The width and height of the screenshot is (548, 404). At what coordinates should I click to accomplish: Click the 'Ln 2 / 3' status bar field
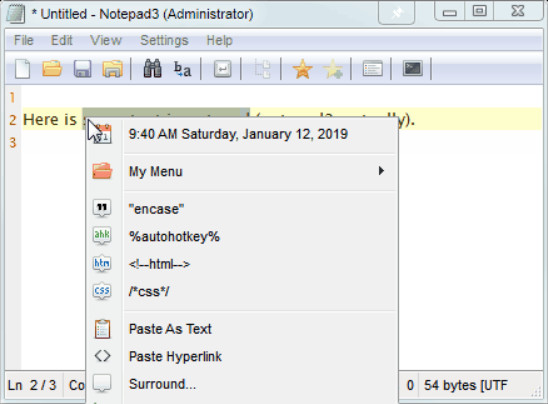32,385
